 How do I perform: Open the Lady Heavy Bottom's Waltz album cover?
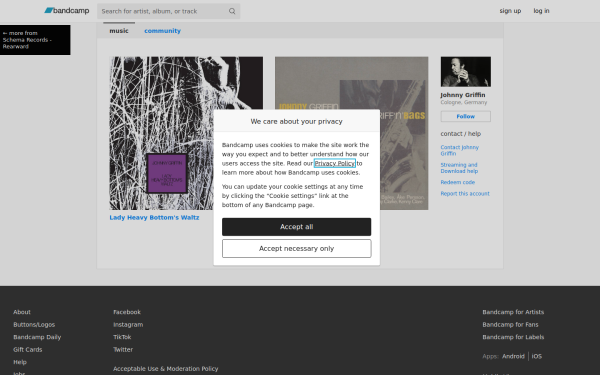click(161, 133)
